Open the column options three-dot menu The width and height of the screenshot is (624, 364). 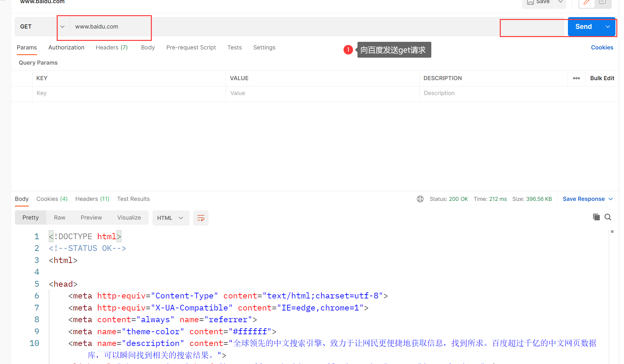click(x=576, y=78)
